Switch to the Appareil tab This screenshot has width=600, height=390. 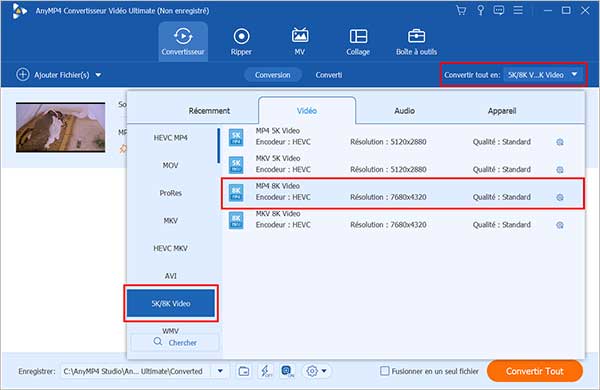pyautogui.click(x=502, y=111)
